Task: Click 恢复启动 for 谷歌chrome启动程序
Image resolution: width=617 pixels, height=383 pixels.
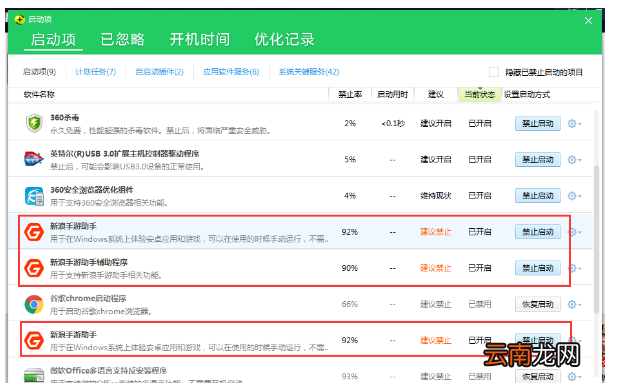Action: point(538,305)
